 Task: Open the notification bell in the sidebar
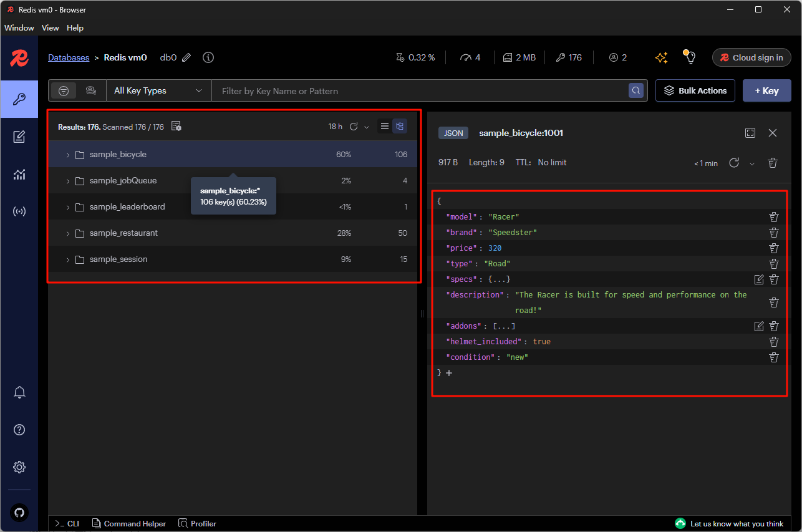point(19,392)
